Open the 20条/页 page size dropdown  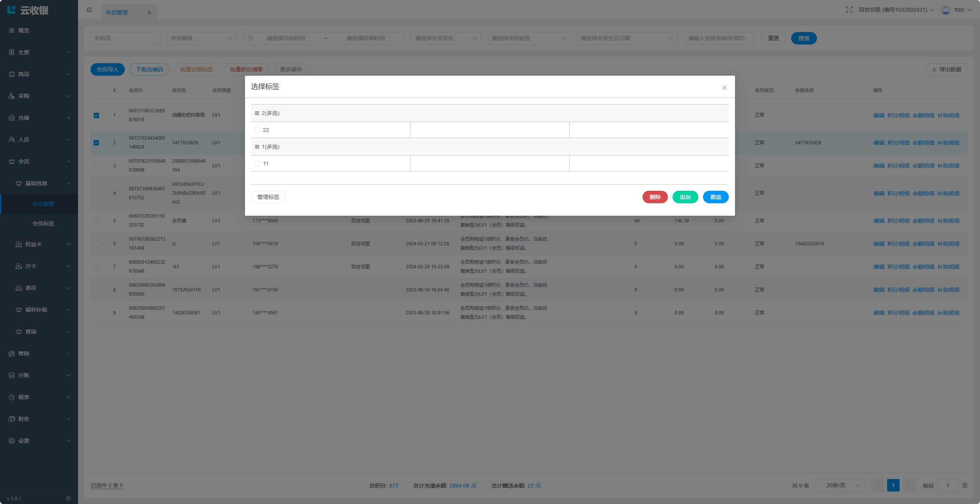(840, 485)
